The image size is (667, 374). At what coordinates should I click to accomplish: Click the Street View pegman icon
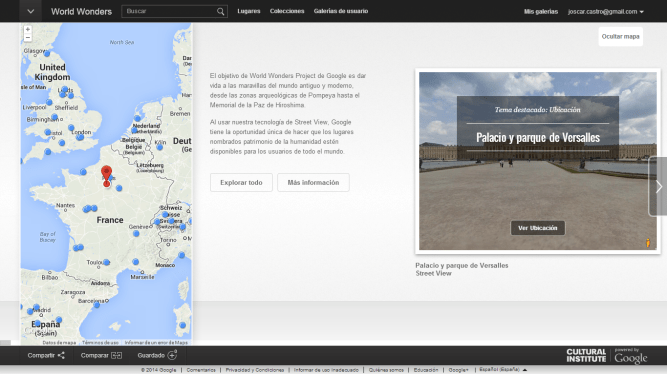(648, 243)
